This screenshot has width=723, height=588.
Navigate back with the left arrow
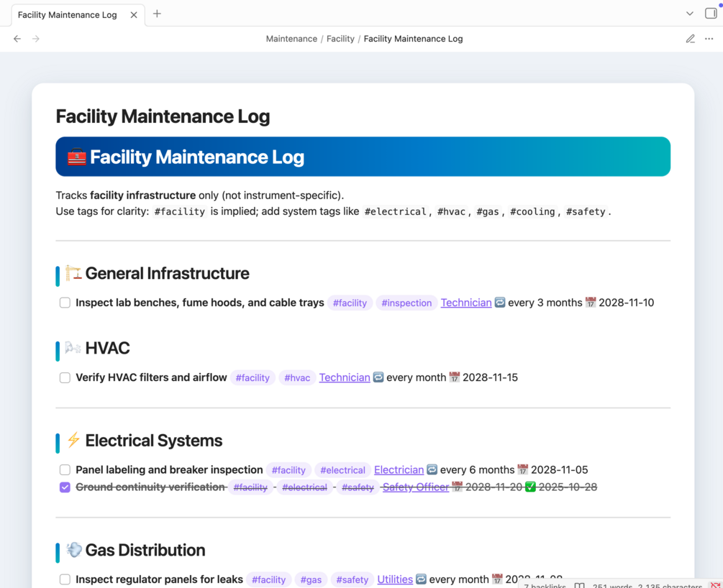17,39
